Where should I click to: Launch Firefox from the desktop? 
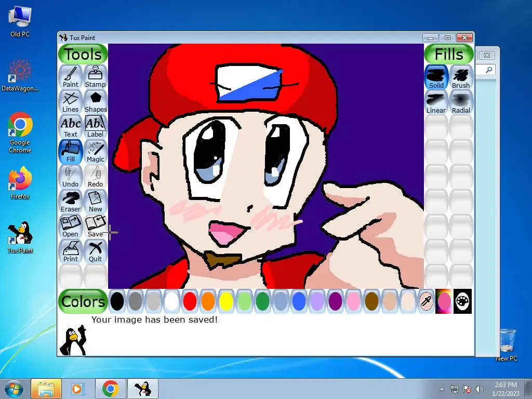click(x=20, y=183)
